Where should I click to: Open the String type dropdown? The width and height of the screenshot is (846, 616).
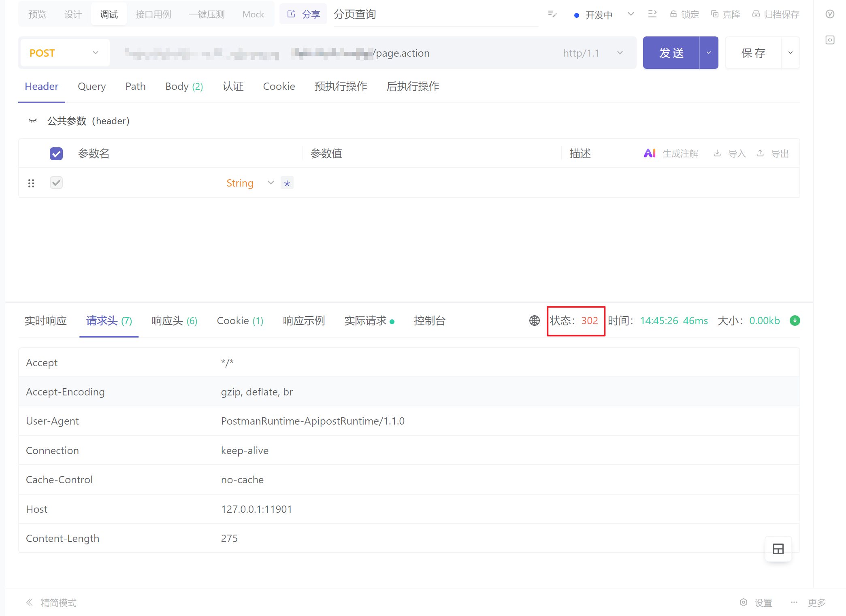pos(250,183)
